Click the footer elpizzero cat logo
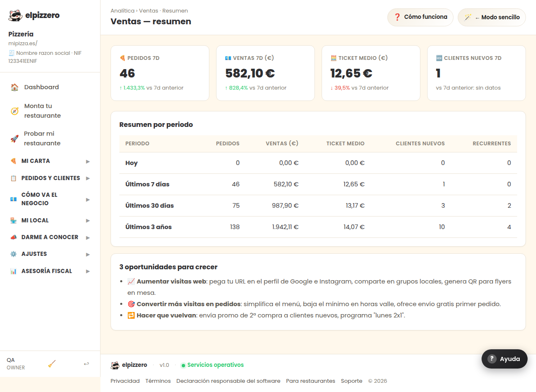 point(115,365)
